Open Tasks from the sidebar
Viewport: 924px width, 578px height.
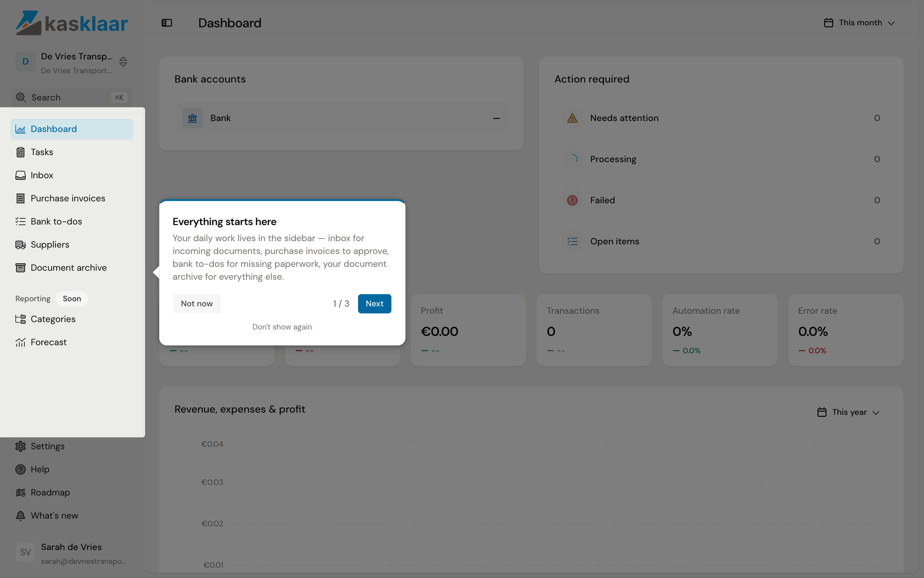[x=72, y=152]
